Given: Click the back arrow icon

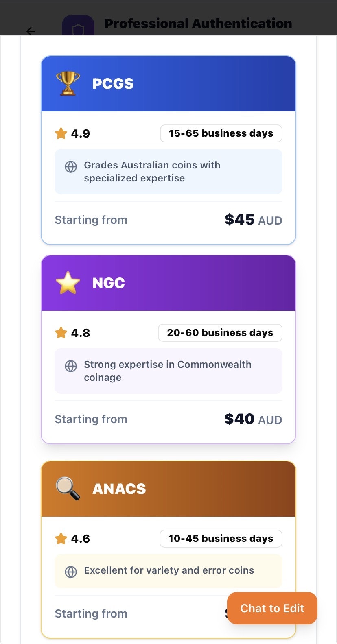Looking at the screenshot, I should tap(31, 31).
